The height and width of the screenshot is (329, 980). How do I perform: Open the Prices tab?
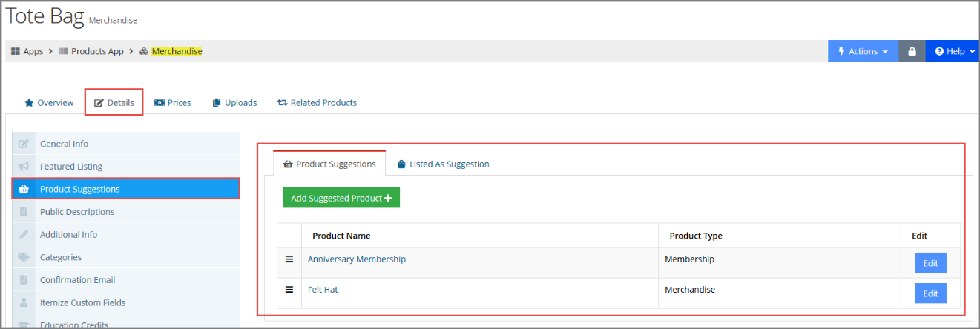click(x=172, y=102)
